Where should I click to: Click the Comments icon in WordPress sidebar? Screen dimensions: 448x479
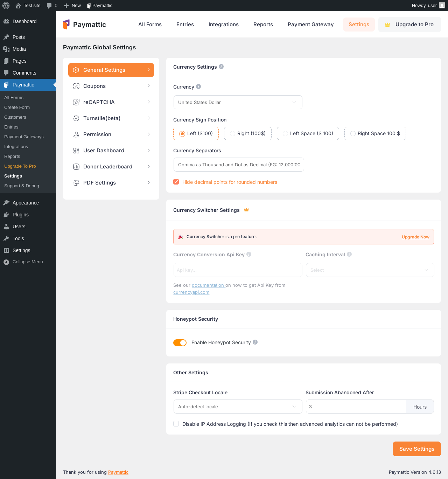(x=6, y=73)
